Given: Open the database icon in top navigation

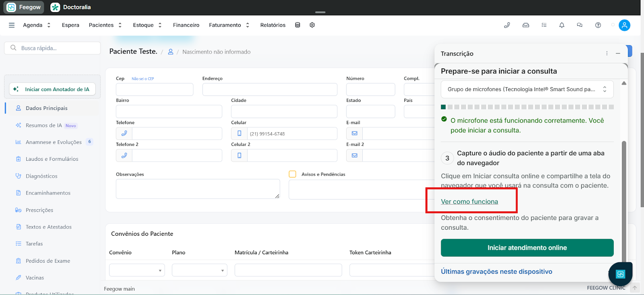Looking at the screenshot, I should pyautogui.click(x=297, y=25).
